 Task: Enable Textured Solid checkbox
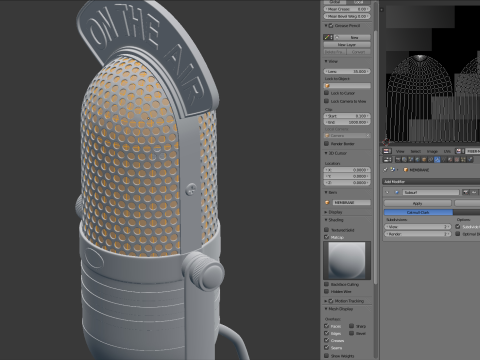tap(327, 230)
